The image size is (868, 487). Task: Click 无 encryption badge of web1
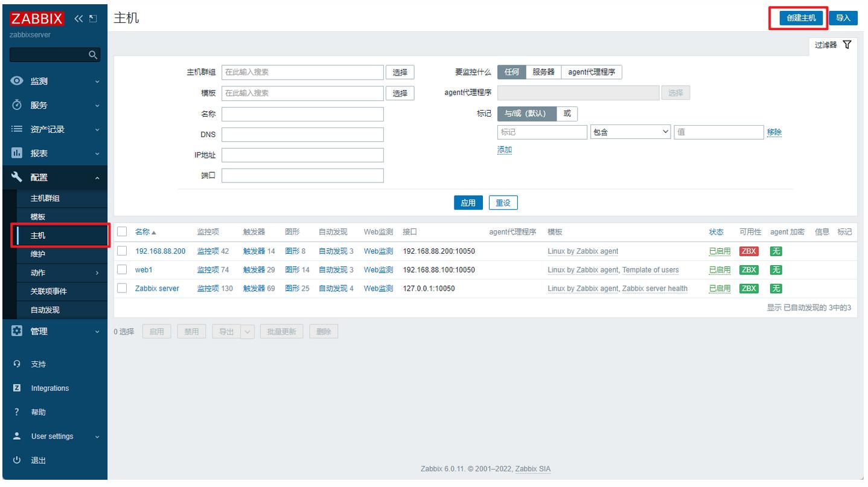776,270
